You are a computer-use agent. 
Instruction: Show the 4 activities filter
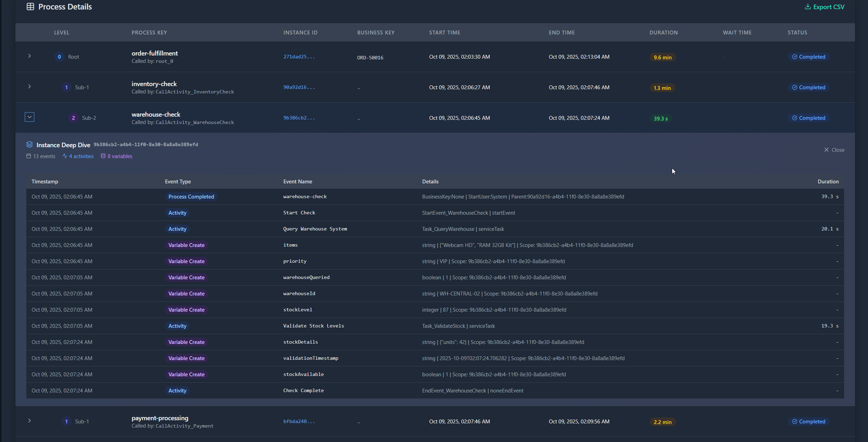click(81, 156)
